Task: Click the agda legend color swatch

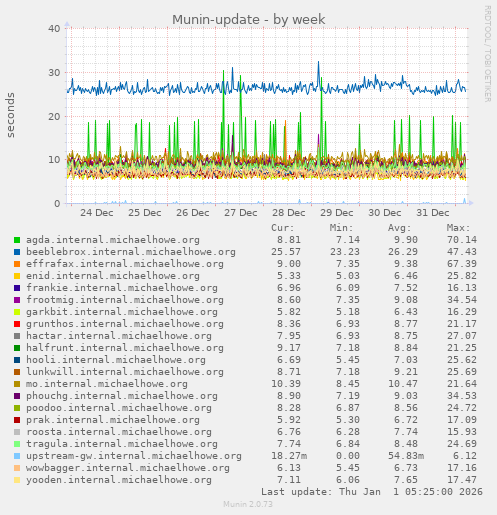Action: [17, 240]
